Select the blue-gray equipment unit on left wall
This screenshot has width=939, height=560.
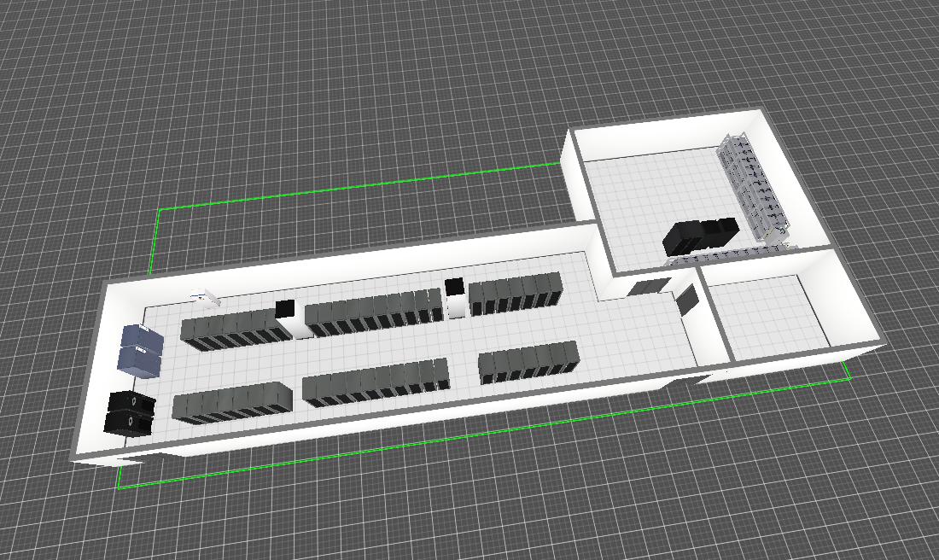pos(139,350)
